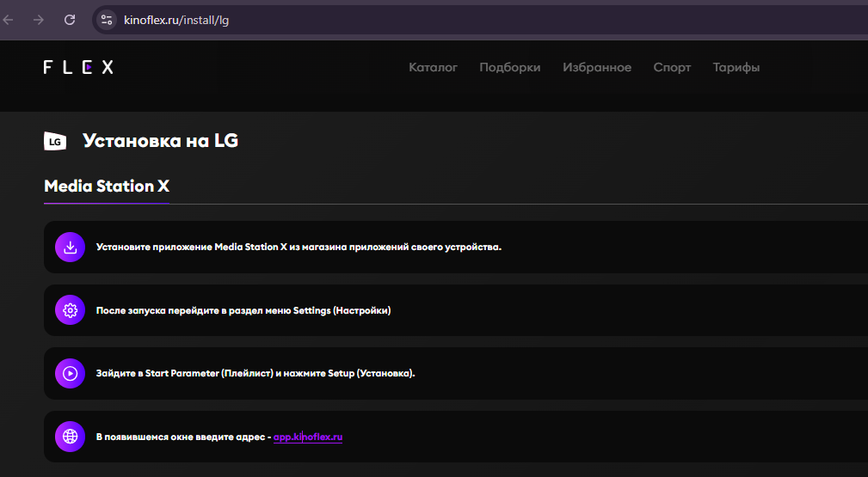Open site information icon in address bar

point(107,19)
